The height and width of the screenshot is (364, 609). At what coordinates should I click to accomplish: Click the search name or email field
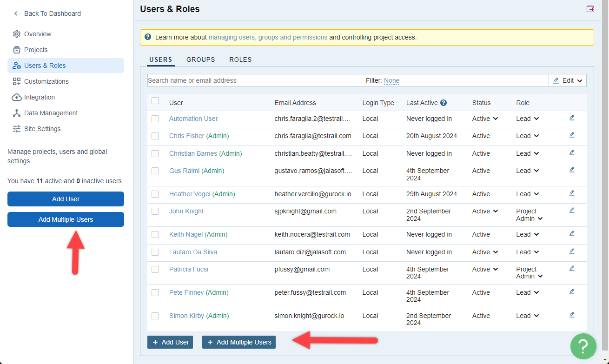(x=254, y=80)
